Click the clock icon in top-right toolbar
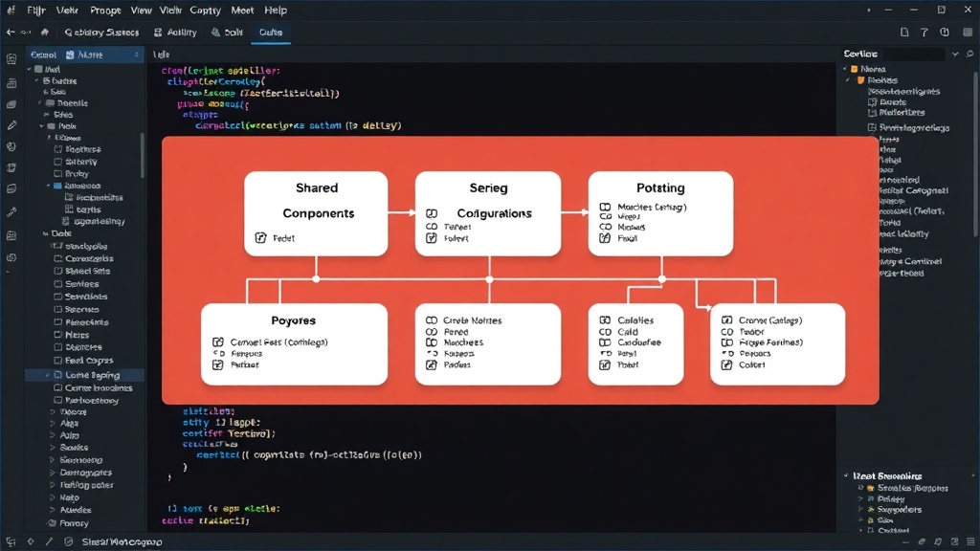The height and width of the screenshot is (551, 980). coord(945,32)
